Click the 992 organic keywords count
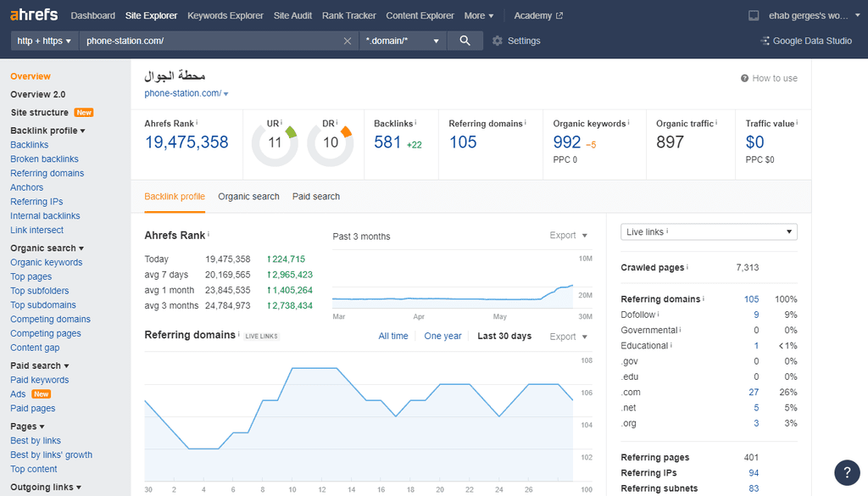 coord(567,142)
